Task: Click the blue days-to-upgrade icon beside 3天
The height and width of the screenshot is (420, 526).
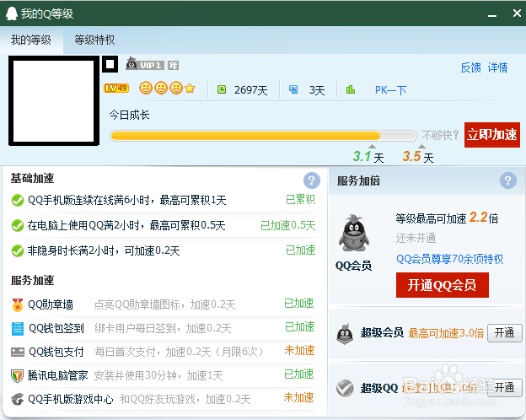Action: pyautogui.click(x=293, y=89)
